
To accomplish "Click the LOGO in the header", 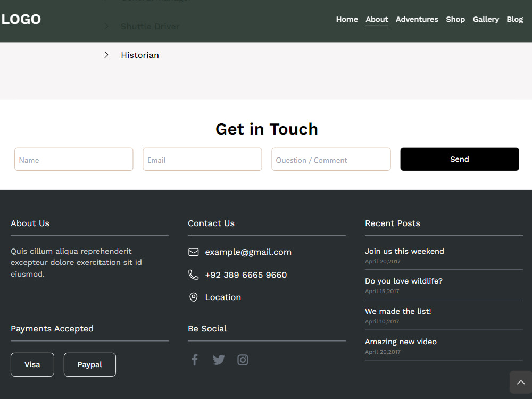I will click(21, 19).
